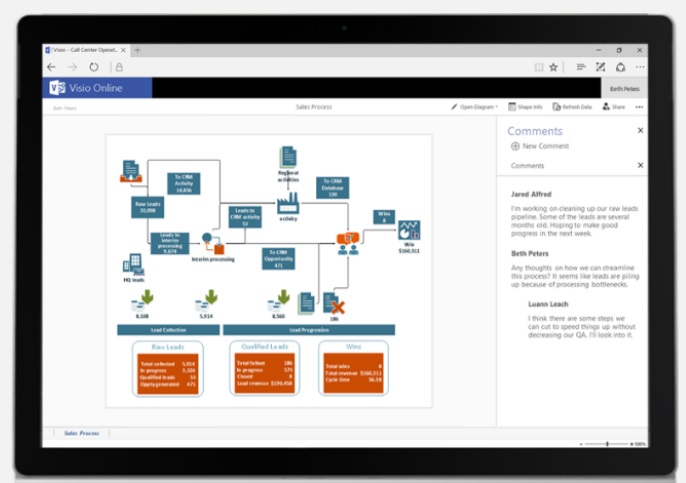Adjust the zoom slider in status bar
Viewport: 686px width, 483px height.
[608, 443]
